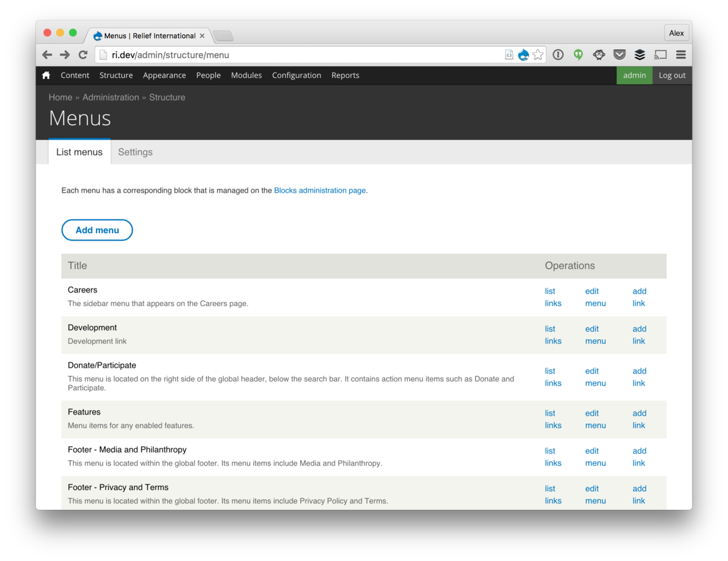Click add link for Careers menu
This screenshot has height=561, width=728.
tap(639, 297)
